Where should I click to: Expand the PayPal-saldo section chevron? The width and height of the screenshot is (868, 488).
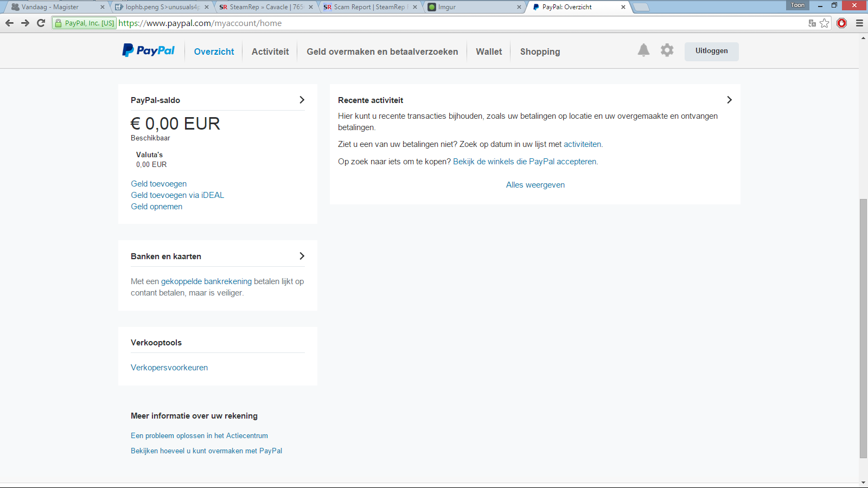tap(302, 100)
